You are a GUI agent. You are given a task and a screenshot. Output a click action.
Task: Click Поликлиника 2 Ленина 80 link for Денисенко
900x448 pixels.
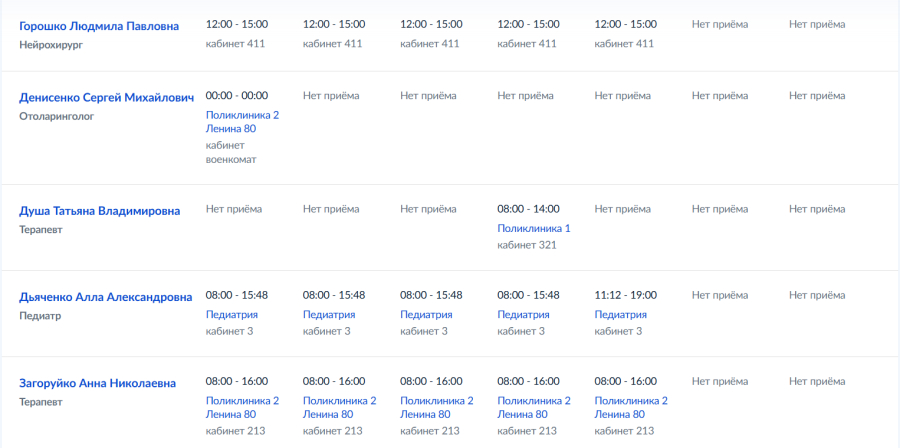click(242, 122)
